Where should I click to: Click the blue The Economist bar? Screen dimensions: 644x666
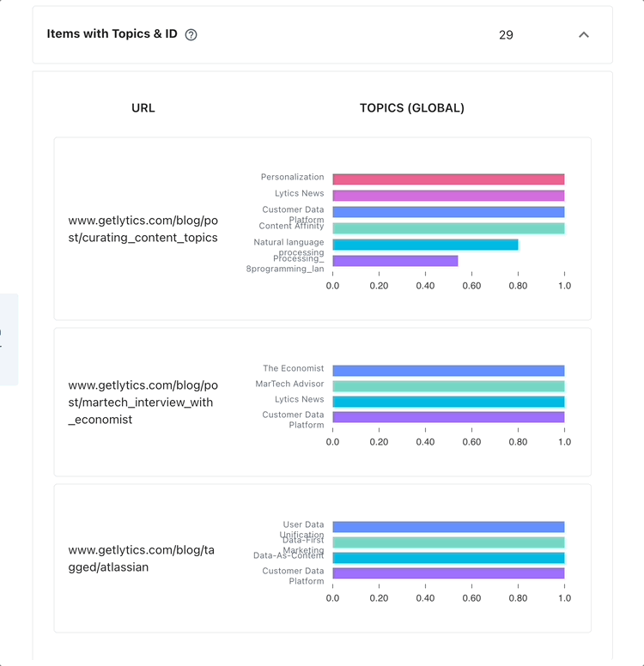point(448,371)
